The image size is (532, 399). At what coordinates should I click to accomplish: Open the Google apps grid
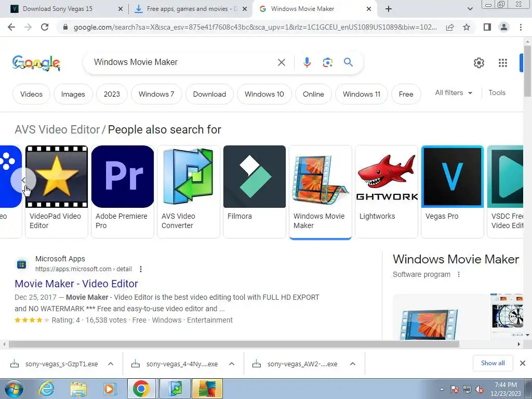coord(503,63)
